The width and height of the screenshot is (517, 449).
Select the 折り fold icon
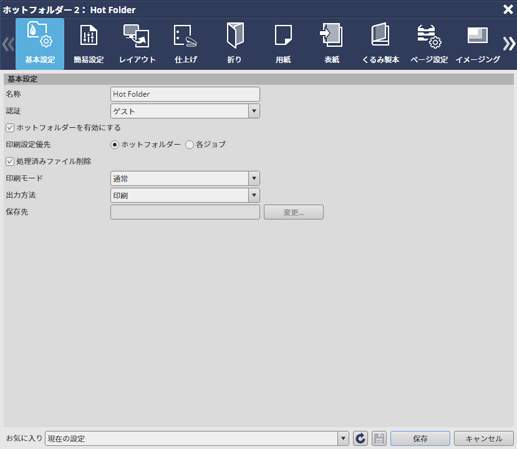235,44
